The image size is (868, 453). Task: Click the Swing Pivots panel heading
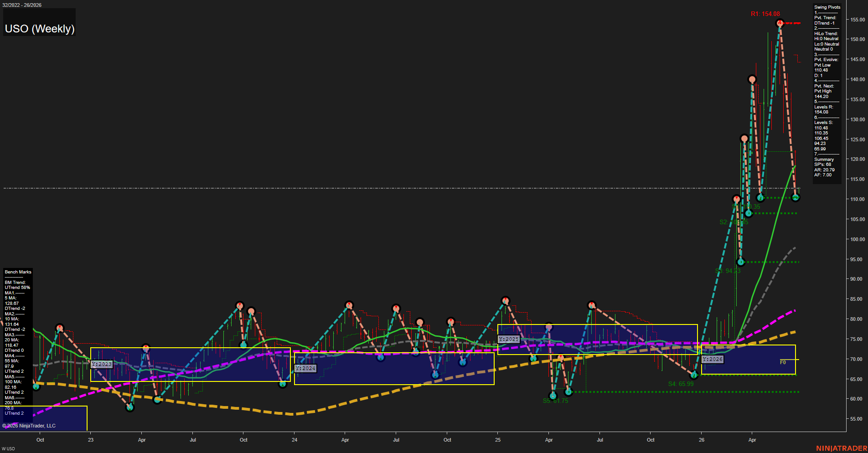pos(827,7)
